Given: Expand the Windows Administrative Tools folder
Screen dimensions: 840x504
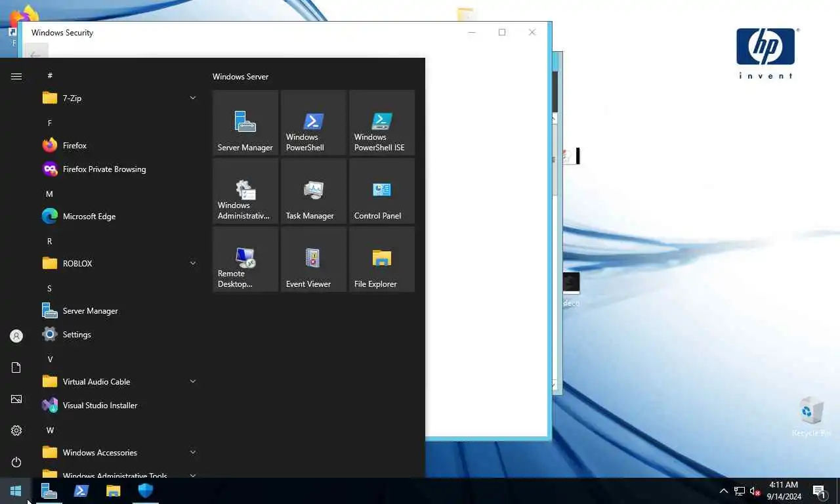Looking at the screenshot, I should (119, 474).
